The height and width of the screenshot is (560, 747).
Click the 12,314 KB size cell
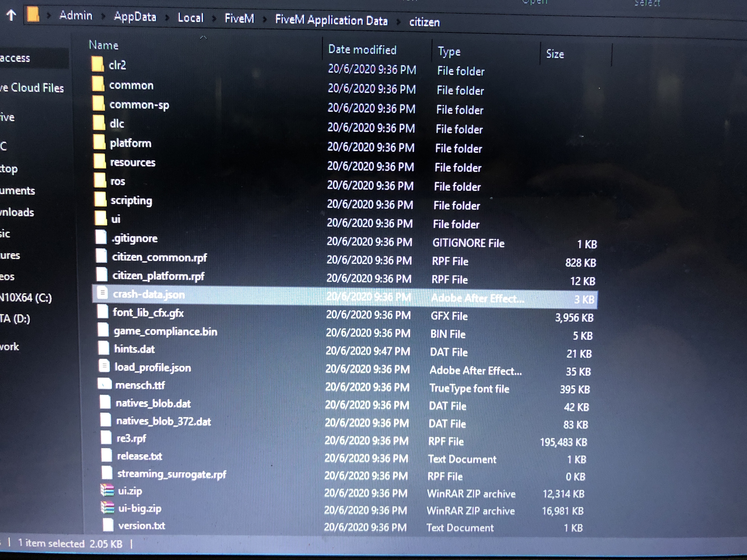pyautogui.click(x=564, y=494)
